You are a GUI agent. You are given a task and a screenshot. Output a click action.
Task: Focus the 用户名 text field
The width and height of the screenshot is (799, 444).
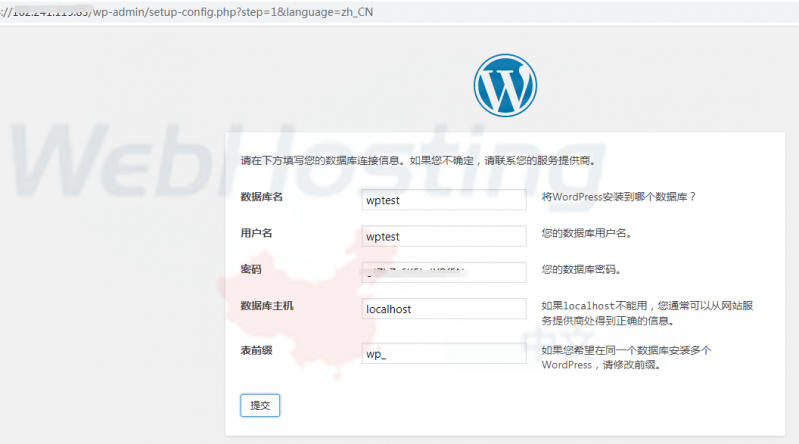pyautogui.click(x=443, y=236)
